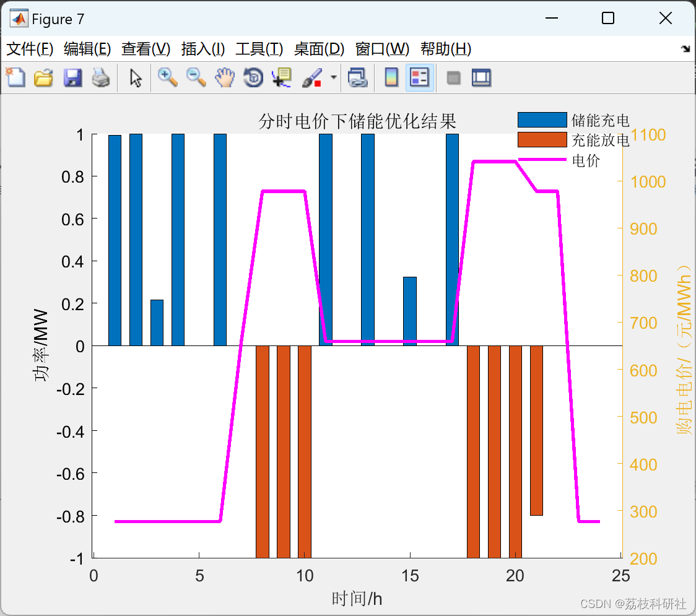Select right axis label 购电电价/（元/MWh）
This screenshot has height=616, width=696.
coord(684,349)
